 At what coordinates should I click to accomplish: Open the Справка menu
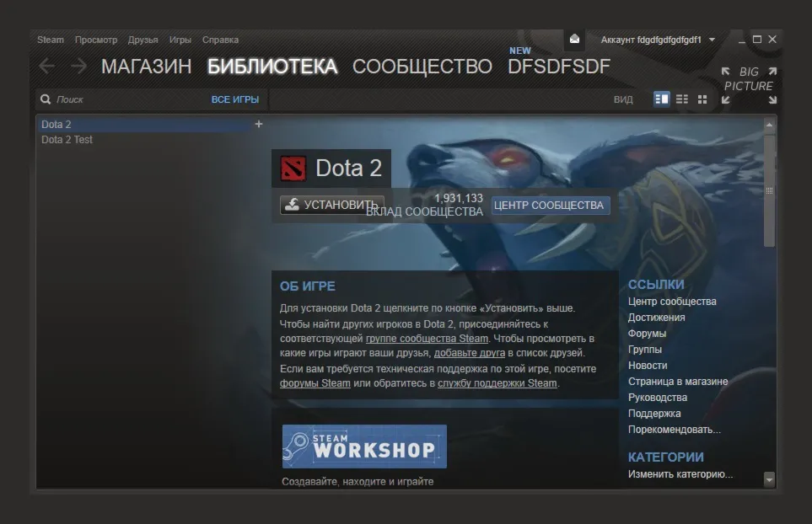pos(220,40)
